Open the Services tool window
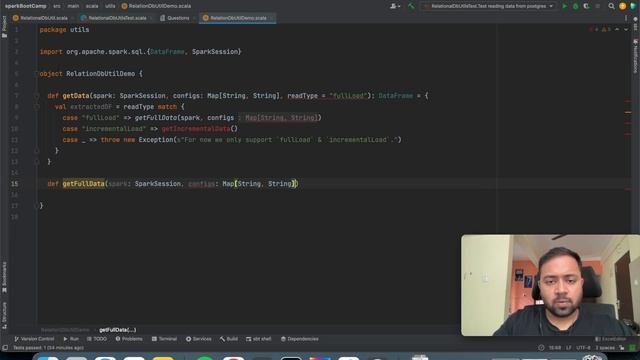Screen dimensions: 640x360 [x=198, y=339]
